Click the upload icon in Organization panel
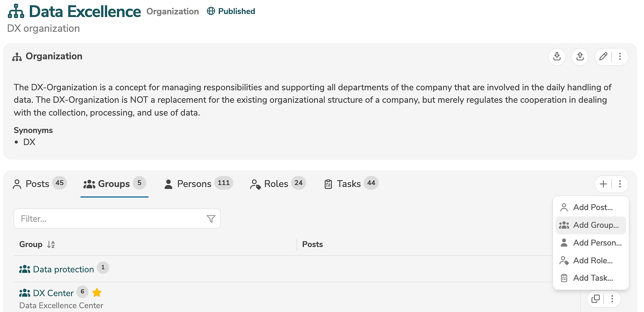The width and height of the screenshot is (644, 312). [x=580, y=57]
